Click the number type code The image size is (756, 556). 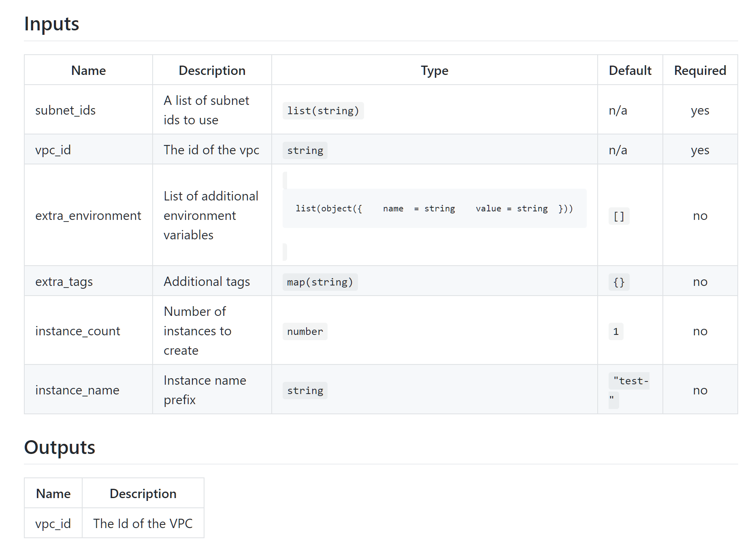click(305, 332)
